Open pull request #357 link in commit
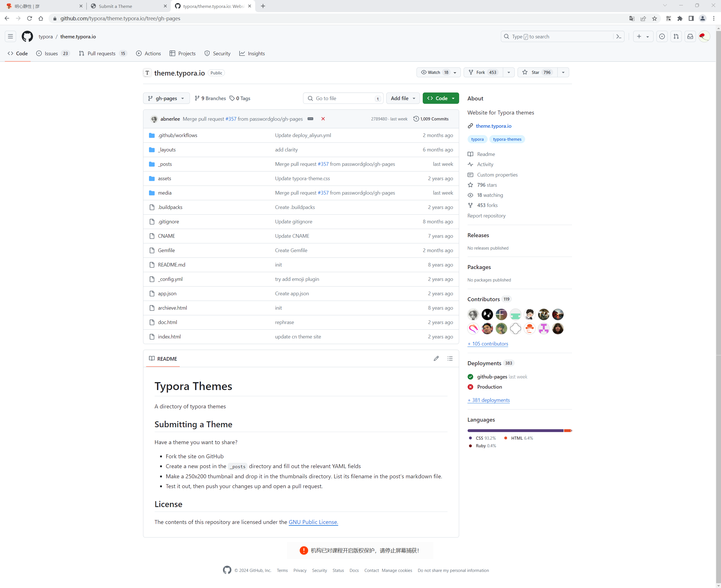 tap(231, 119)
